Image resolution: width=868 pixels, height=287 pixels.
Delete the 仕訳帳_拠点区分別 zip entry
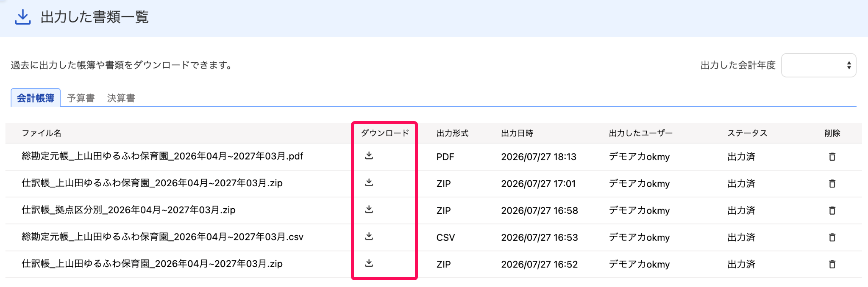click(x=832, y=210)
